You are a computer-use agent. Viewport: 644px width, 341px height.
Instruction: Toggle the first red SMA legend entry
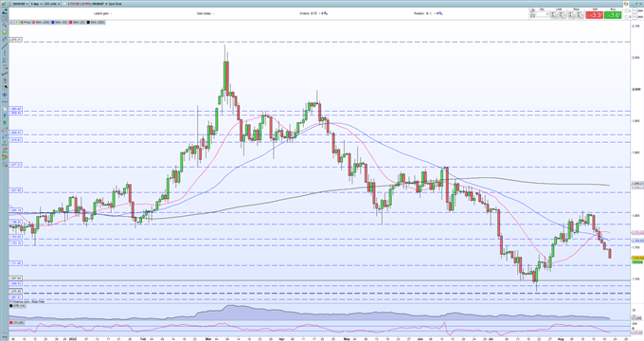[41, 22]
